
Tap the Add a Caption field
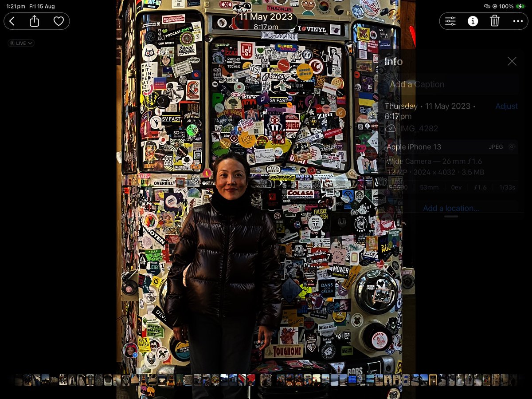(451, 84)
